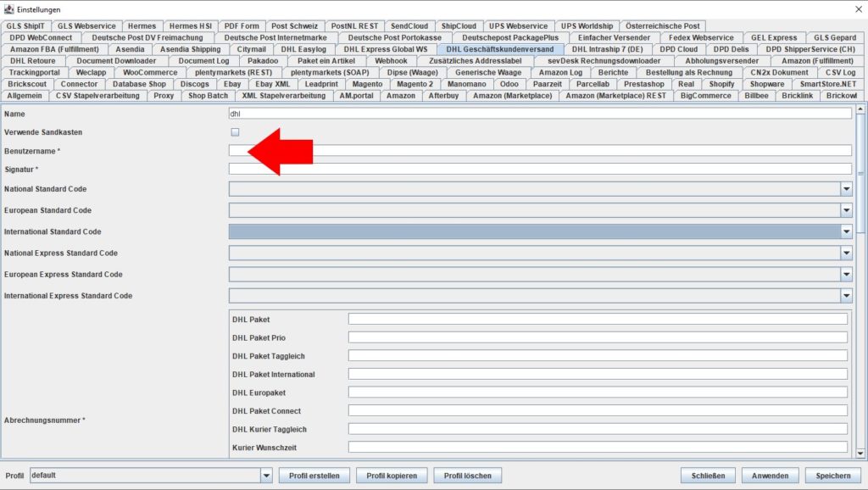
Task: Click the Signatur input field
Action: pos(540,169)
